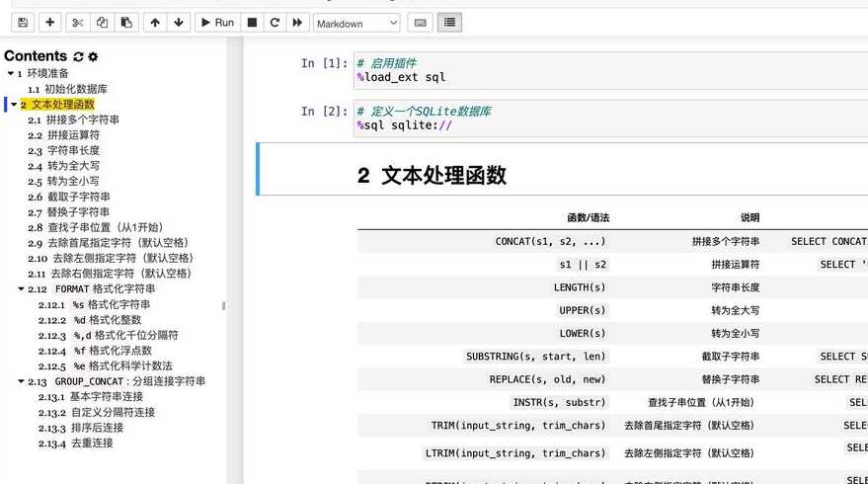Refresh the Contents panel reload icon
Screen dimensions: 868x484
79,56
